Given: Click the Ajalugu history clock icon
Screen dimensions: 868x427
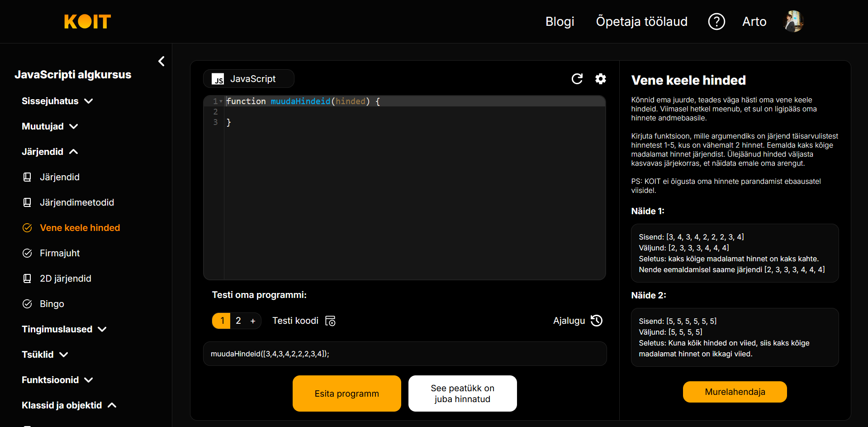Looking at the screenshot, I should 597,321.
